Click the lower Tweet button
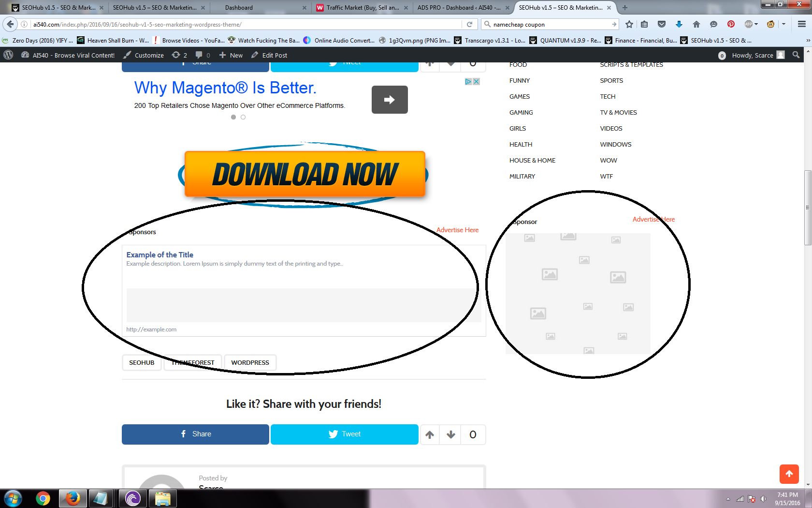The height and width of the screenshot is (508, 812). [345, 434]
